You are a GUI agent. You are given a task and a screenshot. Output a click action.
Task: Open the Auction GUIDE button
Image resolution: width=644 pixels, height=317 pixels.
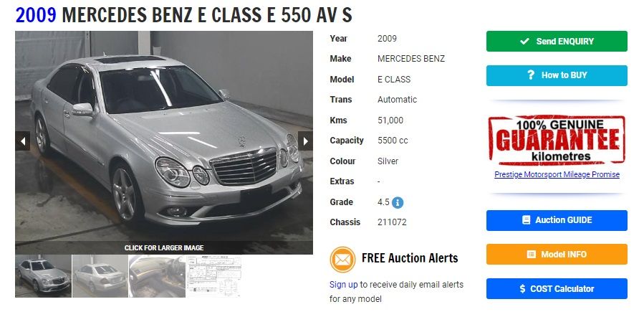(557, 220)
